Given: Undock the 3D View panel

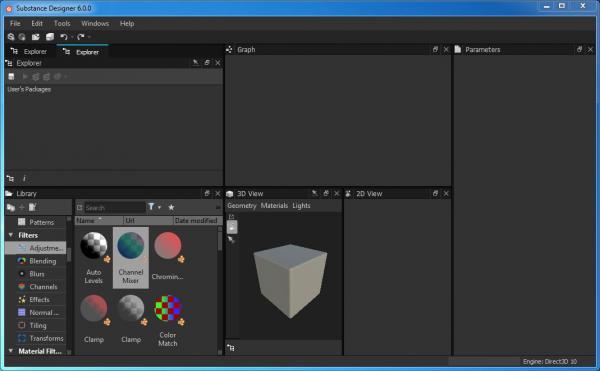Looking at the screenshot, I should click(x=326, y=193).
